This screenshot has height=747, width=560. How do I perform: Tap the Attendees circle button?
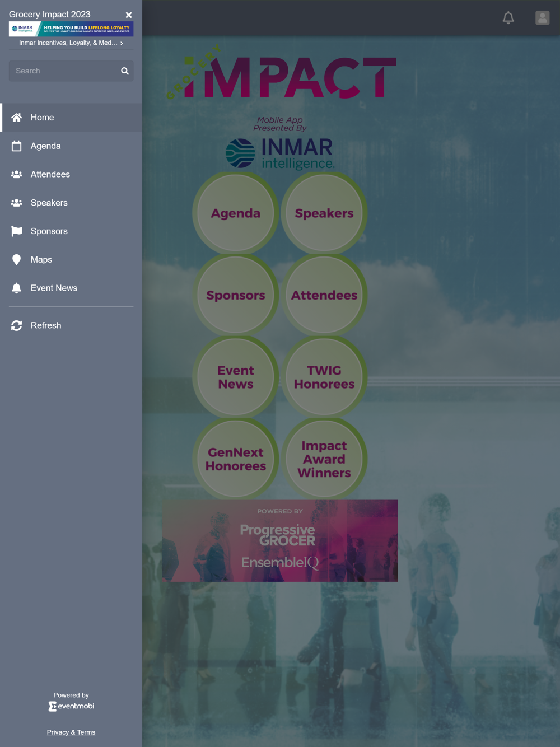click(324, 295)
